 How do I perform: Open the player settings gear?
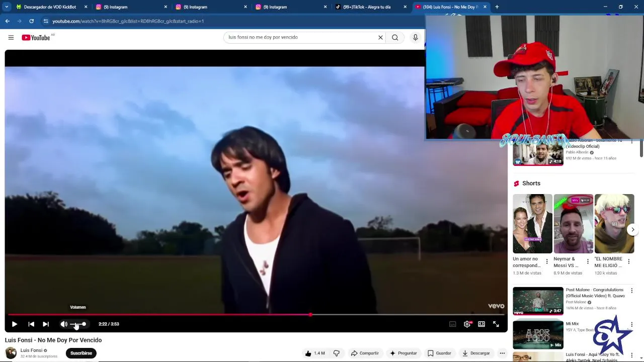coord(467,324)
